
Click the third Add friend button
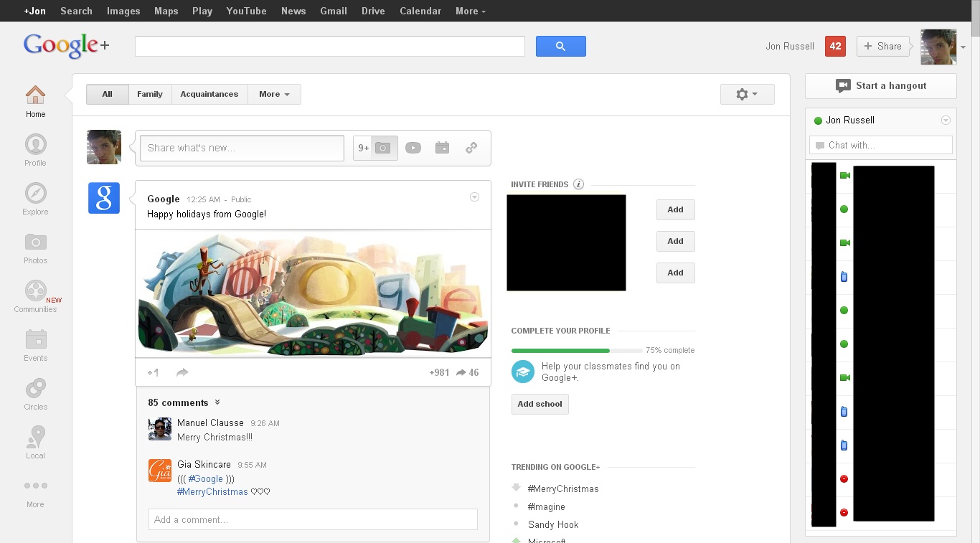[675, 273]
